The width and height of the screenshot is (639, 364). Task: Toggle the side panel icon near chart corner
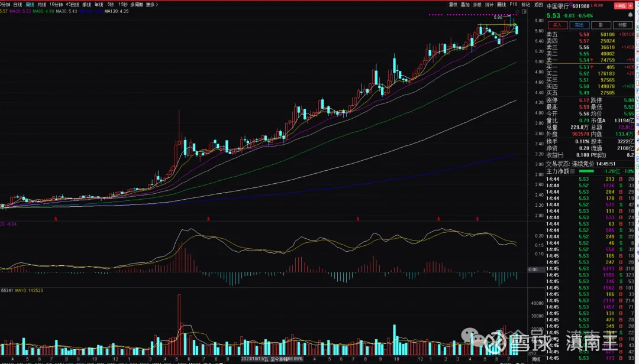[x=524, y=11]
